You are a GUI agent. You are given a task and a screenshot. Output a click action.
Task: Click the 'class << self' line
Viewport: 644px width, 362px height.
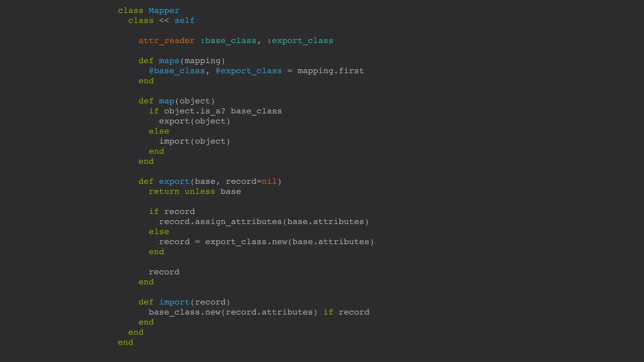pos(161,21)
